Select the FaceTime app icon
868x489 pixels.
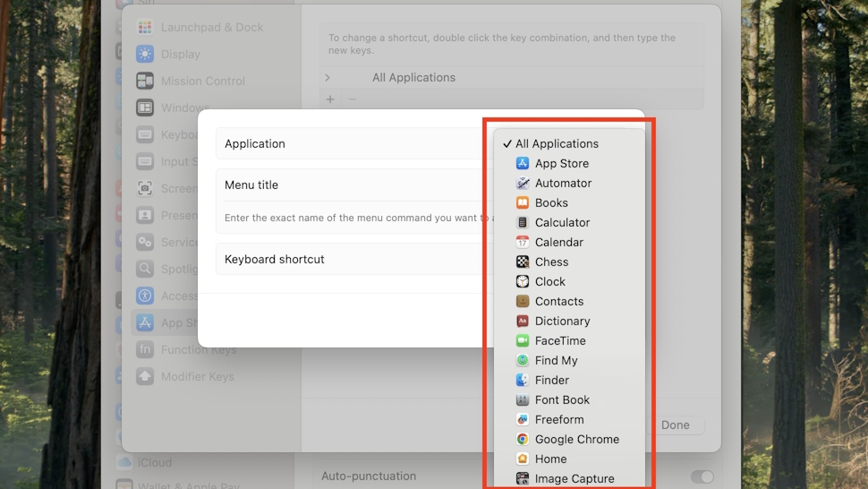tap(522, 340)
